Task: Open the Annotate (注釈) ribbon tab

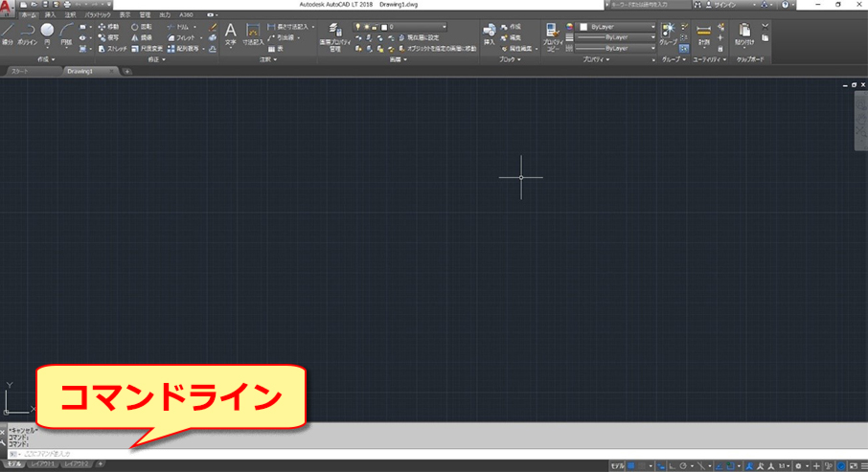Action: coord(70,15)
